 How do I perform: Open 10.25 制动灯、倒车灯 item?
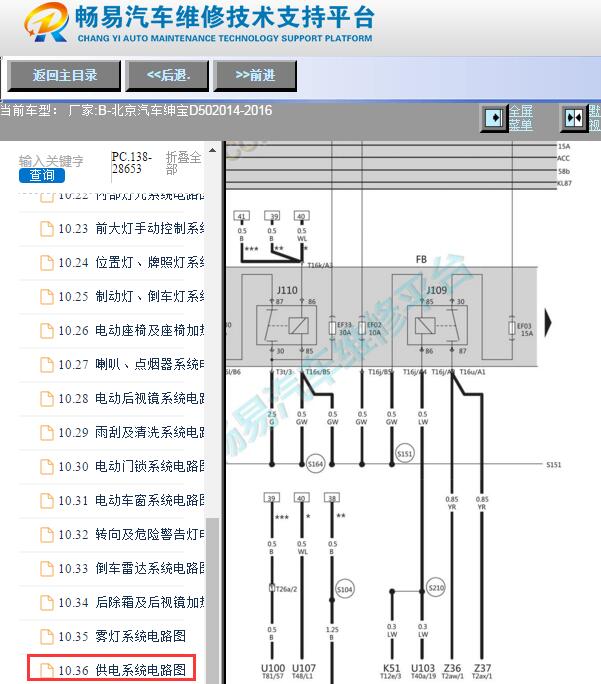pyautogui.click(x=131, y=296)
